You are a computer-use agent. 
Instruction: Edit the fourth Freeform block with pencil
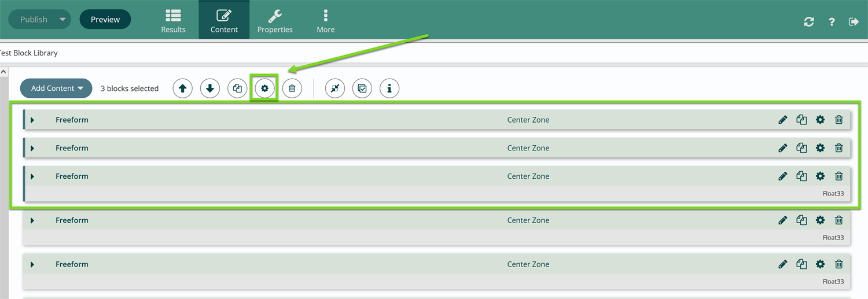pyautogui.click(x=783, y=220)
